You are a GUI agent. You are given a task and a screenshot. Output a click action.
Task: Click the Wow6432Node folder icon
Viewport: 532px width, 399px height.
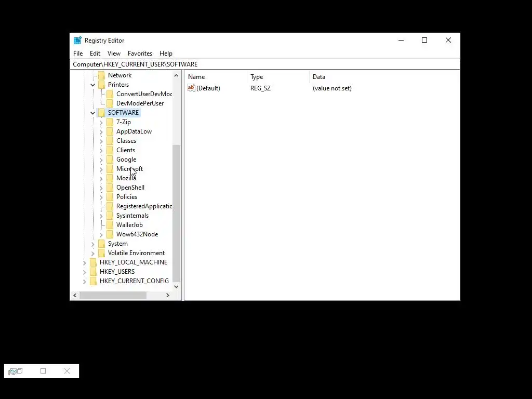tap(110, 234)
